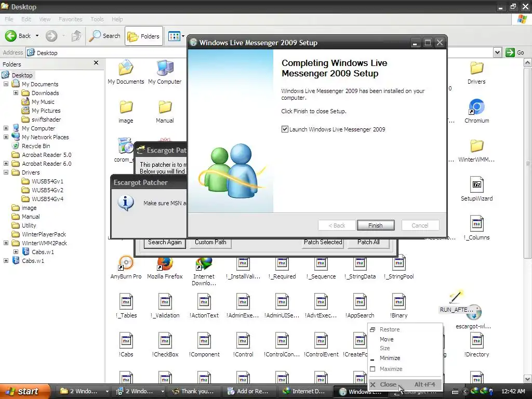This screenshot has width=532, height=399.
Task: Open the Tools menu
Action: (97, 19)
